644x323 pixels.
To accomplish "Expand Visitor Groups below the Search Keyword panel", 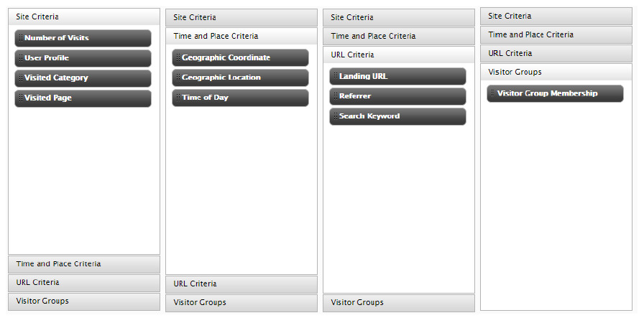I will (398, 303).
